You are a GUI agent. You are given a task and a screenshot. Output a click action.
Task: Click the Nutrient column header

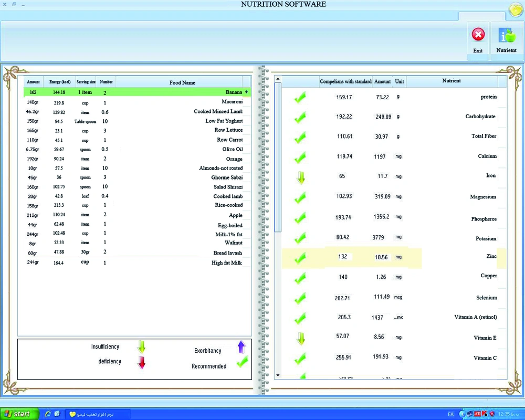coord(451,81)
